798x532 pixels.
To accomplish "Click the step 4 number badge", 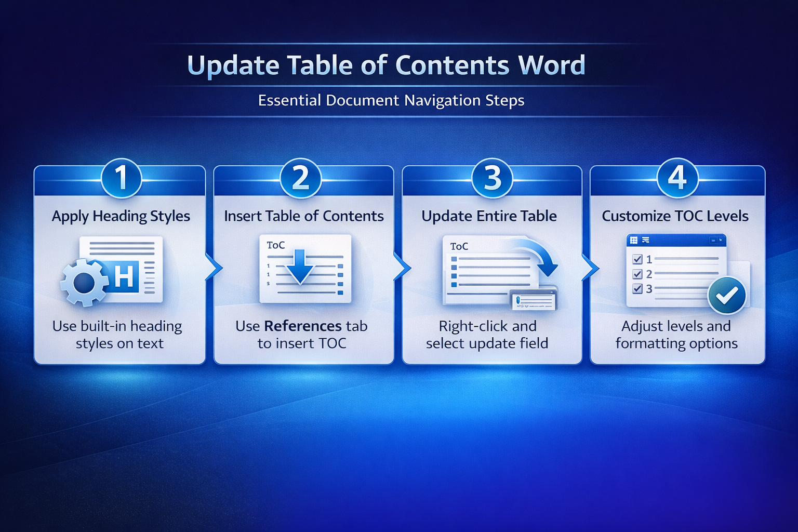I will click(x=677, y=178).
